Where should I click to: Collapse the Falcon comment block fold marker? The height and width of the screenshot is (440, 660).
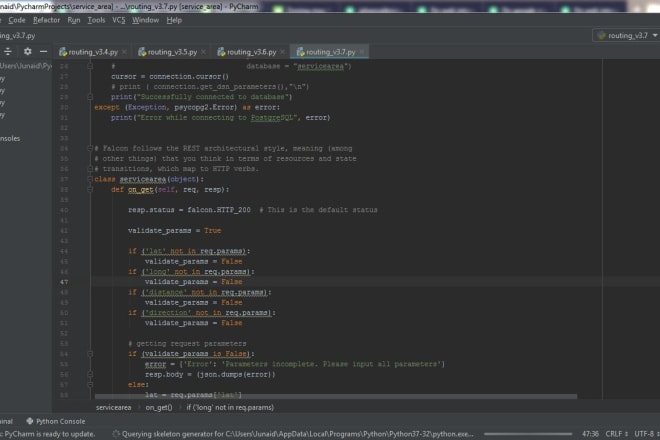[90, 148]
